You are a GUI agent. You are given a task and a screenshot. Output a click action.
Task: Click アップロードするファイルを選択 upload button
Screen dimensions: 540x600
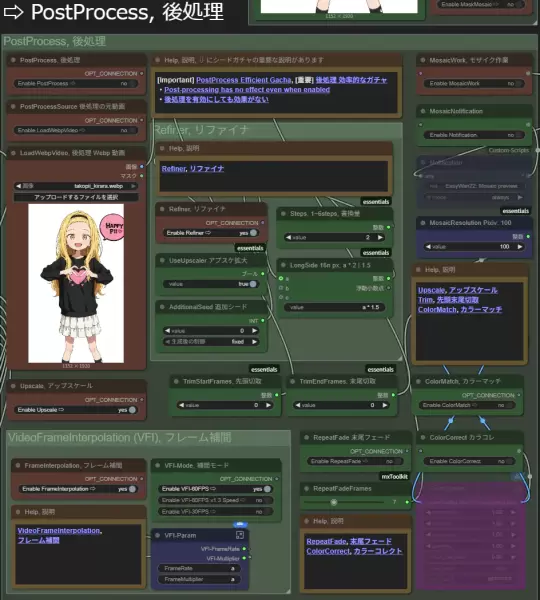coord(76,197)
